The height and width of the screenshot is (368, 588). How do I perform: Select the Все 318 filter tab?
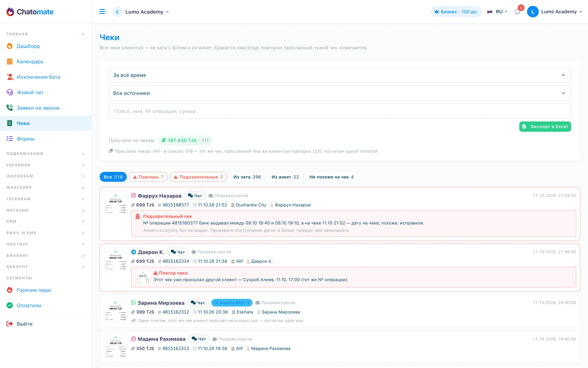[x=113, y=177]
